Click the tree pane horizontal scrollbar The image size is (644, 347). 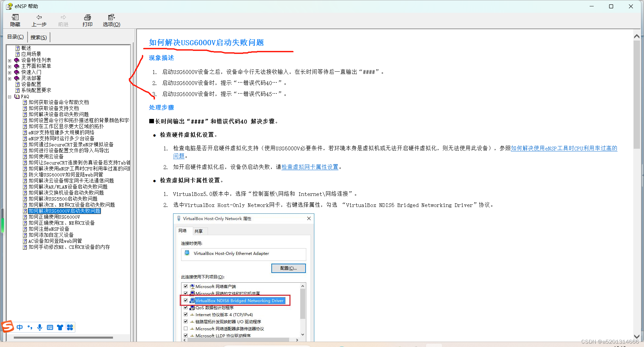coord(63,338)
